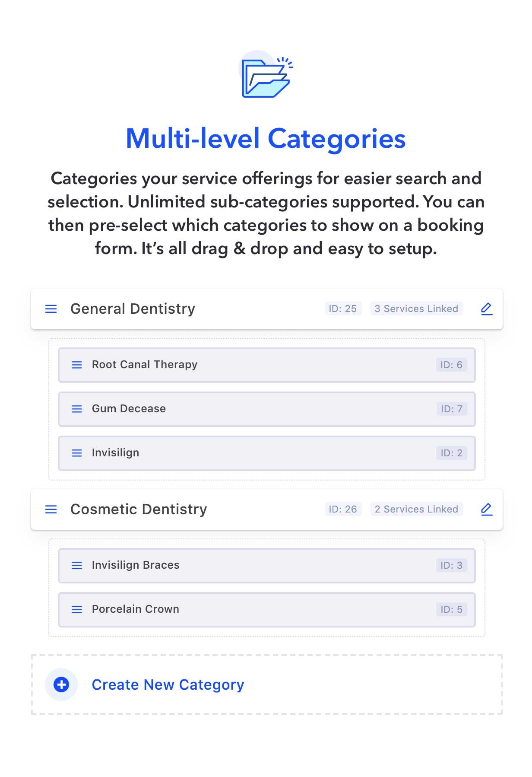
Task: Click the Porcelain Crown drag handle icon
Action: [x=77, y=610]
